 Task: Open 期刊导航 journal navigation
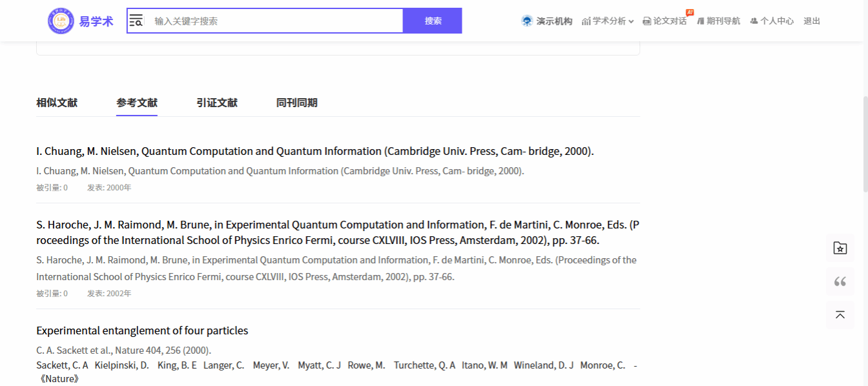pos(719,21)
